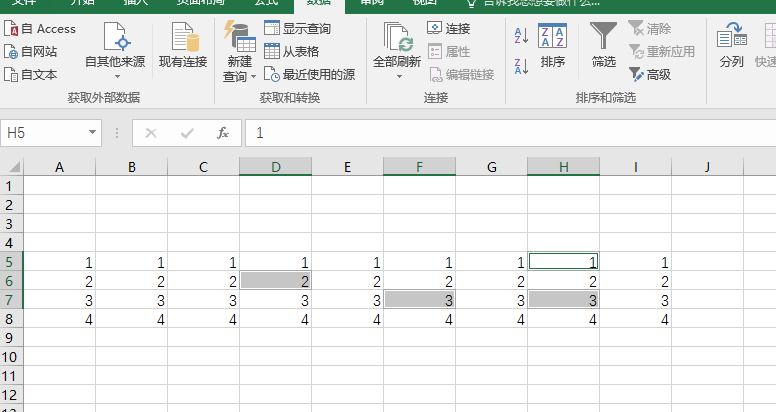Import data from website (自网站)
The width and height of the screenshot is (776, 412).
tap(31, 52)
